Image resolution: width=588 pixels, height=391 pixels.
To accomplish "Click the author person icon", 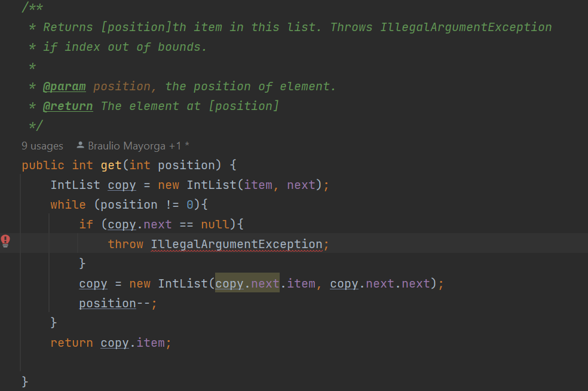I will coord(80,145).
